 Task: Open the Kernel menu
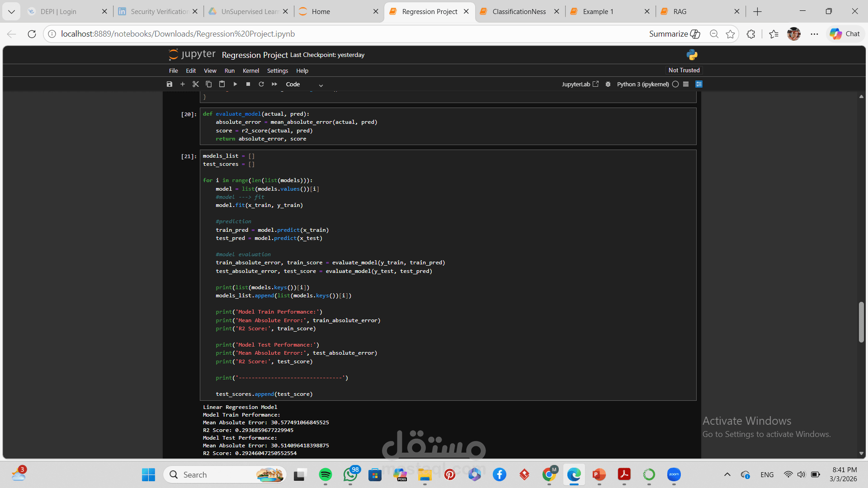250,70
